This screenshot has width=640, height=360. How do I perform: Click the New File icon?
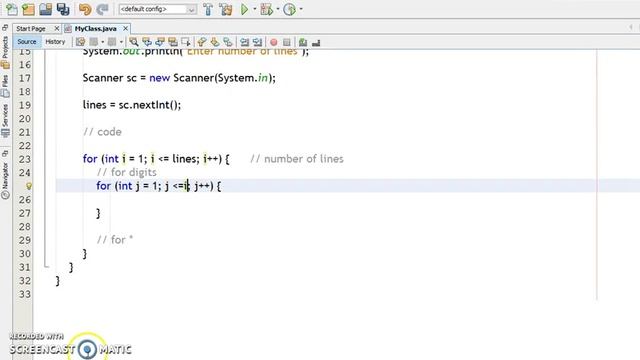(12, 9)
